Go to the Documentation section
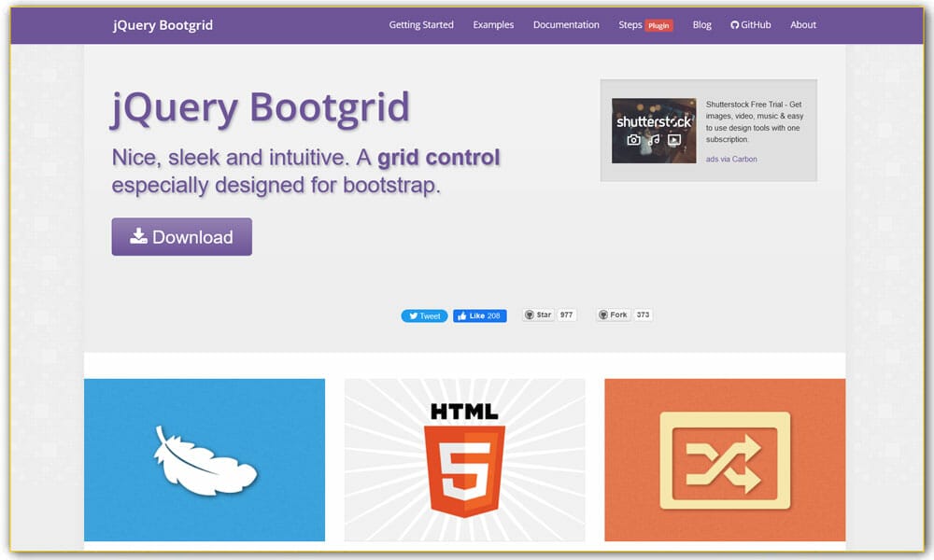Viewport: 934px width, 560px height. [x=566, y=24]
